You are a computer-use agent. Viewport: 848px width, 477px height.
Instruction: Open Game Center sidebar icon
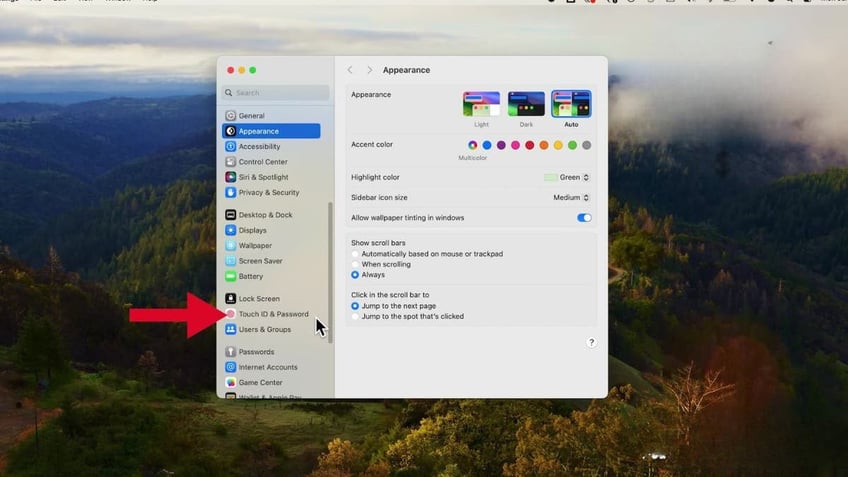230,382
